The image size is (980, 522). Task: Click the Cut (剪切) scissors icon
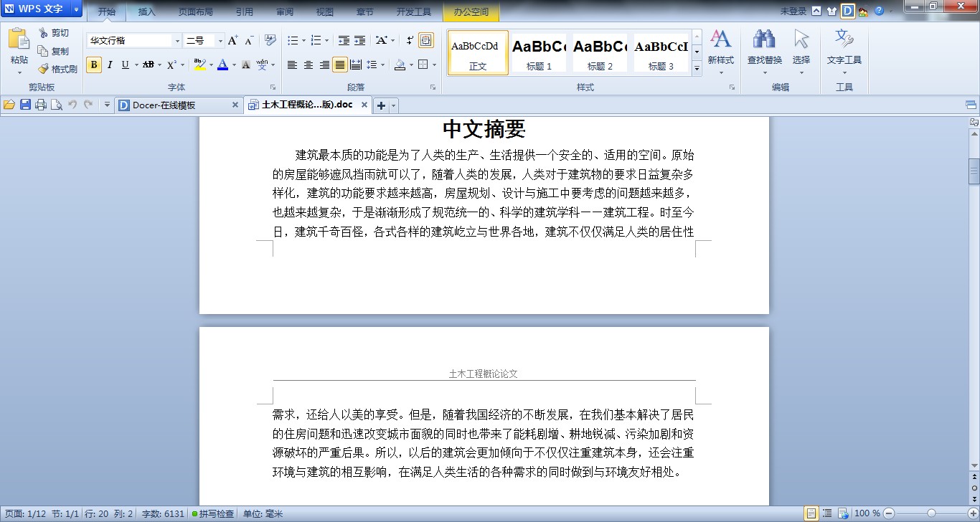pyautogui.click(x=43, y=33)
